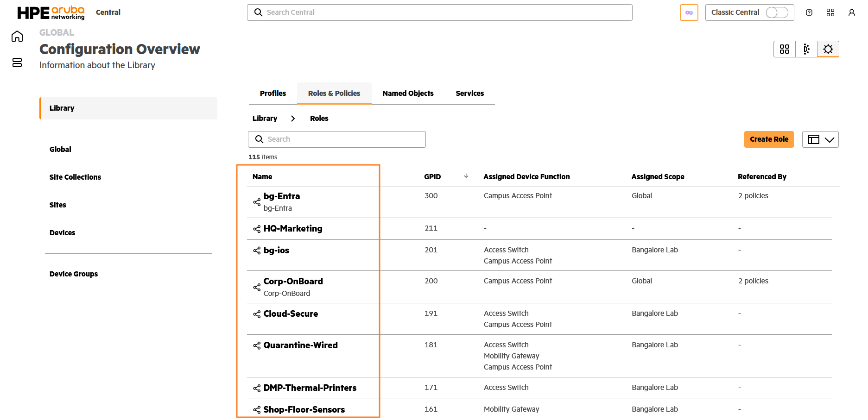Focus the Roles table search field
Image resolution: width=868 pixels, height=420 pixels.
(337, 139)
